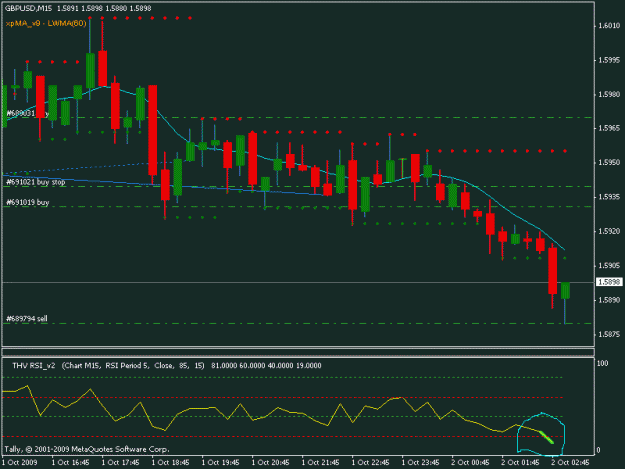Click the THV RSI_v2 indicator label

click(34, 365)
